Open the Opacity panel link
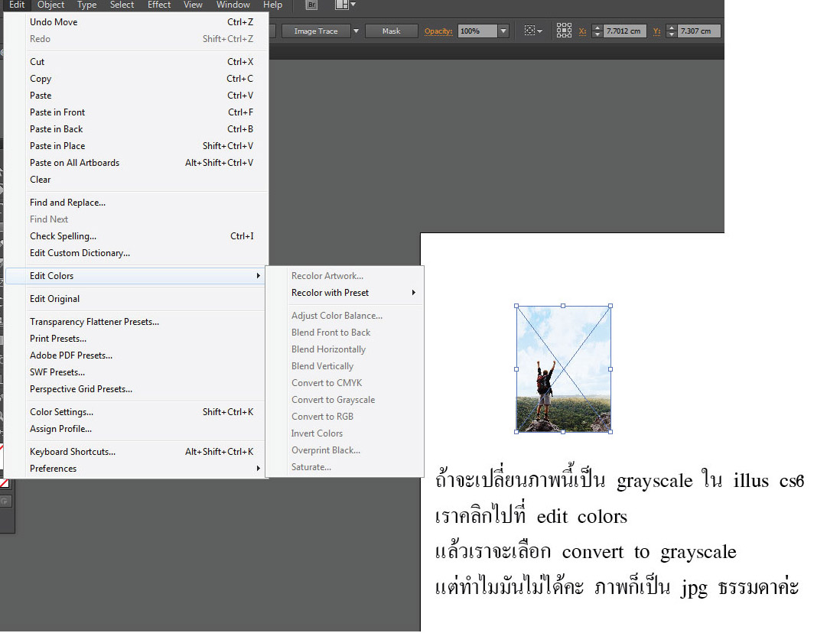The image size is (840, 633). click(438, 31)
